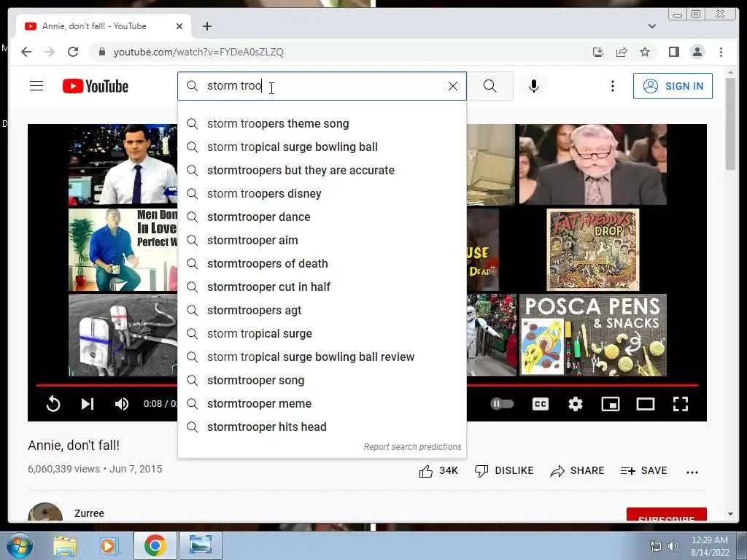
Task: Submit search with the magnifier button
Action: tap(489, 86)
